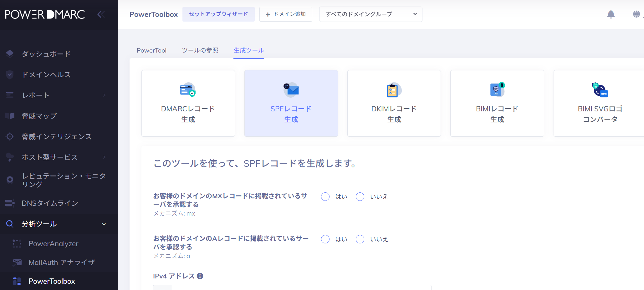Click the BIMIレコード生成 shield icon
The image size is (644, 290).
pos(497,90)
